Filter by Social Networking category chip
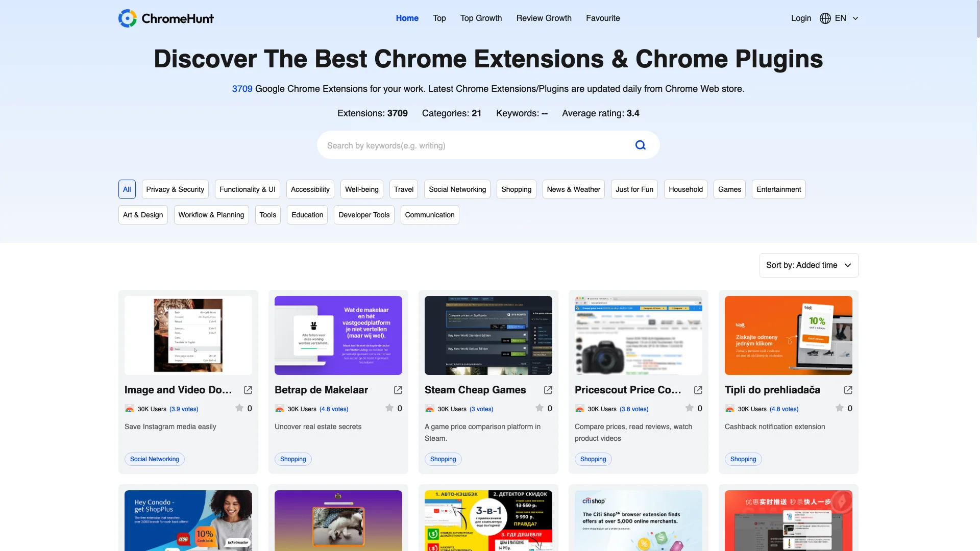Viewport: 980px width, 551px height. point(457,189)
